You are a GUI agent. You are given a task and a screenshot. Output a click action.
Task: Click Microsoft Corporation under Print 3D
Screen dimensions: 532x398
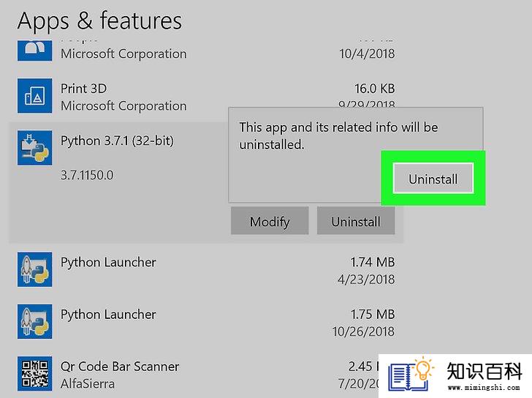pyautogui.click(x=123, y=106)
